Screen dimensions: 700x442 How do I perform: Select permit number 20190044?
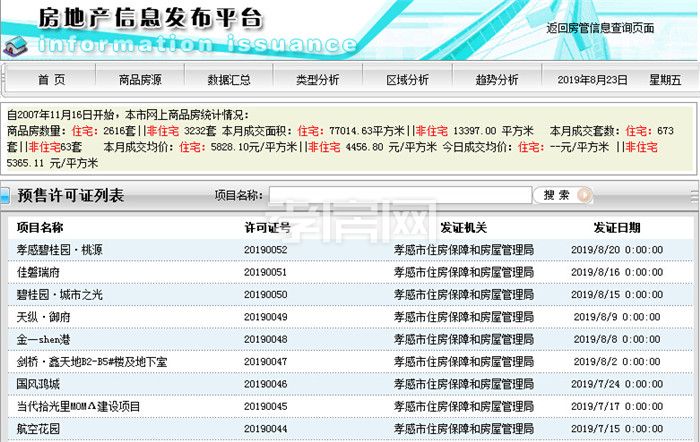click(266, 429)
